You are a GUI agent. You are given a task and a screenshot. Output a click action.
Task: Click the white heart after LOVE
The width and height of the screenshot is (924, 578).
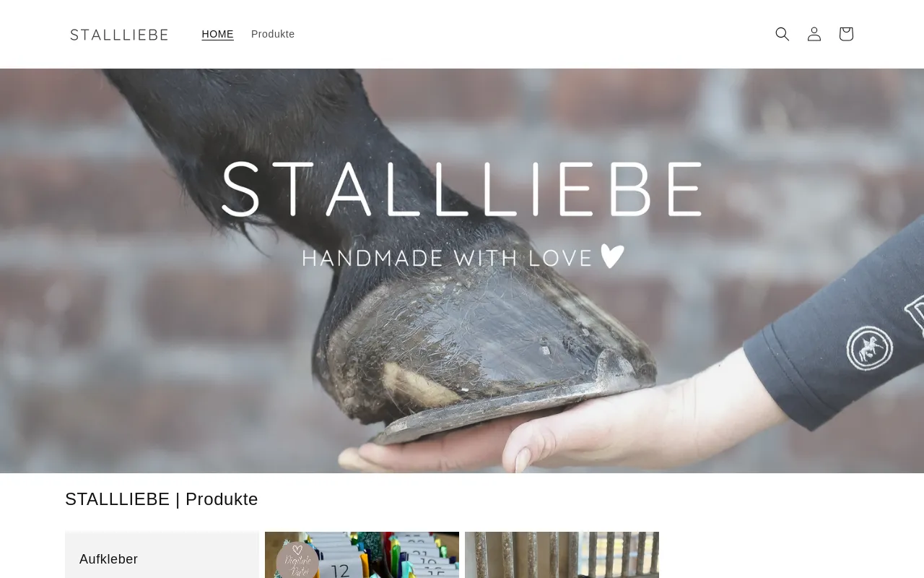(612, 256)
